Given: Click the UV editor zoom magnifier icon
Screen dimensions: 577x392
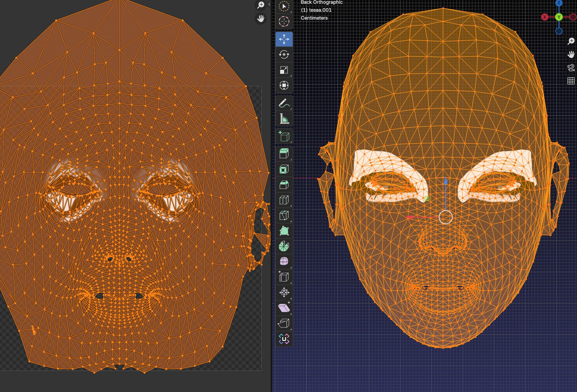Looking at the screenshot, I should [x=261, y=5].
